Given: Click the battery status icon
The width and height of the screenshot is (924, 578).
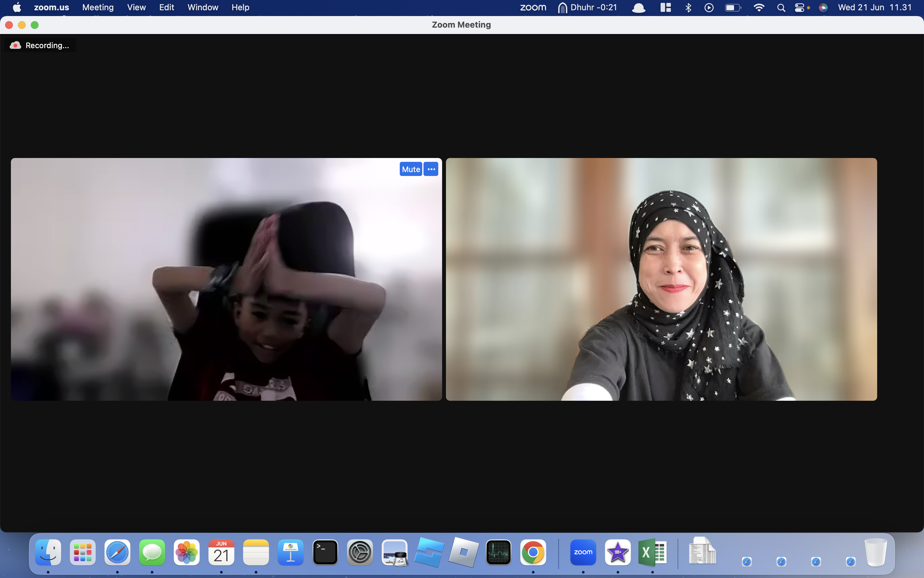Looking at the screenshot, I should [x=733, y=7].
